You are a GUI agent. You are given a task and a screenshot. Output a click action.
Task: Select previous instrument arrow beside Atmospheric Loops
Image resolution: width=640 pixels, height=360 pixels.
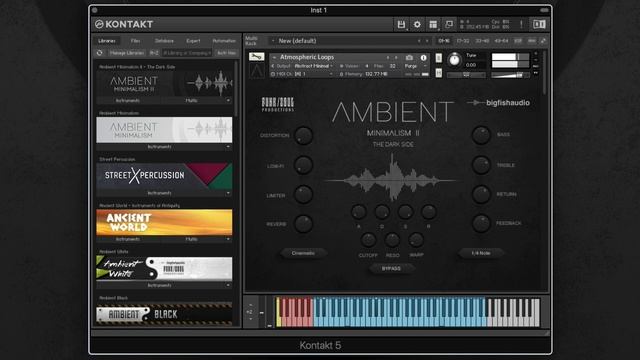pos(387,58)
